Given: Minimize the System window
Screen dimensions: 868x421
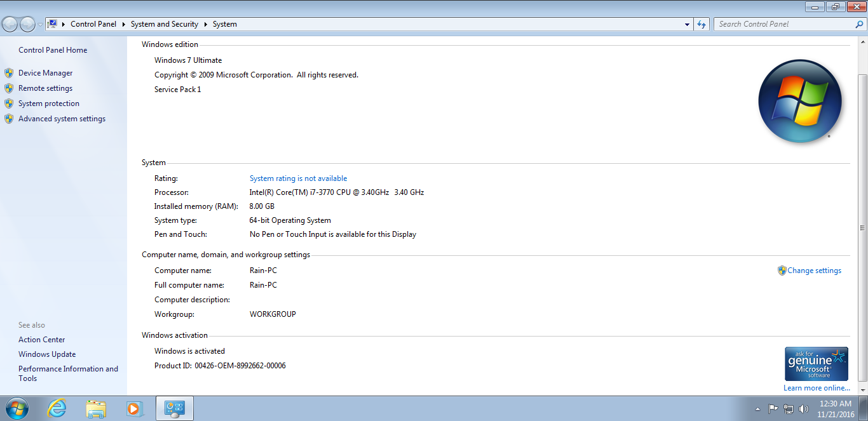Looking at the screenshot, I should (815, 6).
